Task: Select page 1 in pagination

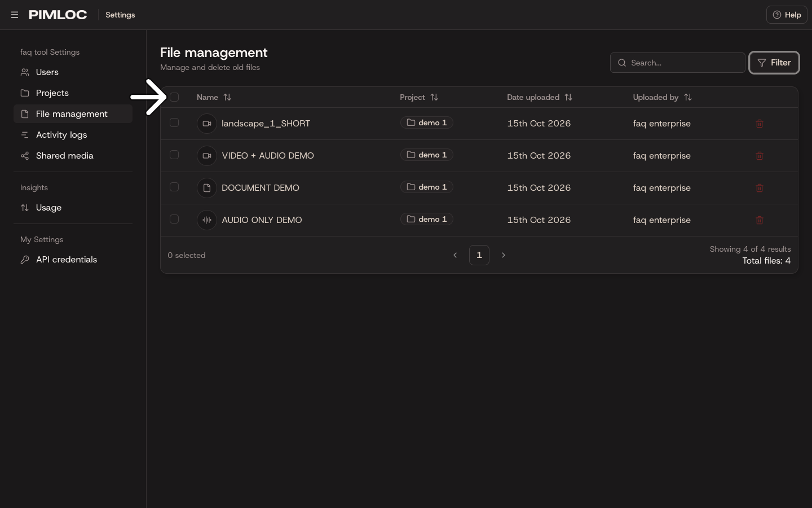Action: [479, 255]
